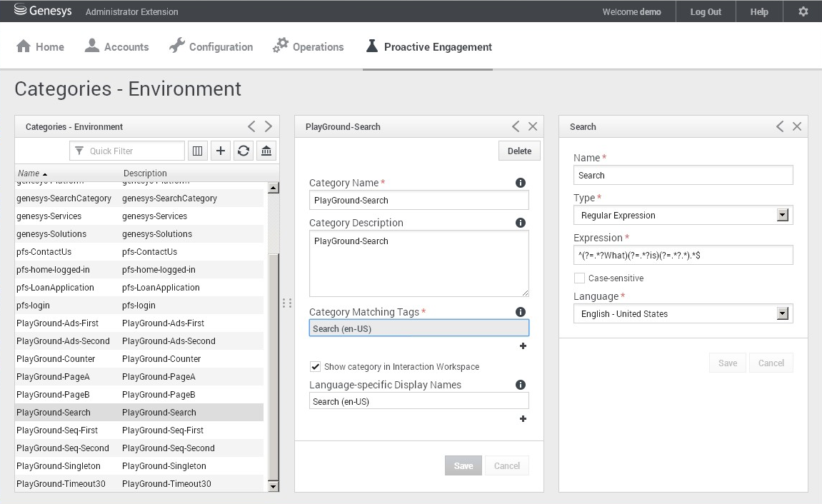This screenshot has width=822, height=504.
Task: Click the column selector icon in Categories toolbar
Action: click(198, 151)
